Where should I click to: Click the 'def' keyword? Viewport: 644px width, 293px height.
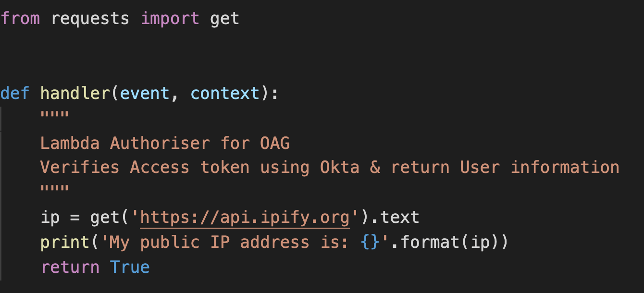pos(15,93)
